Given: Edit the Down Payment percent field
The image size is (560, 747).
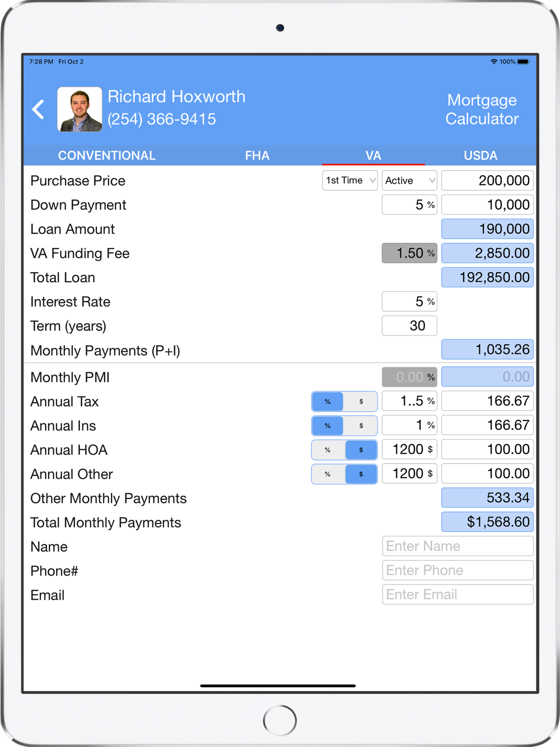Looking at the screenshot, I should [409, 204].
